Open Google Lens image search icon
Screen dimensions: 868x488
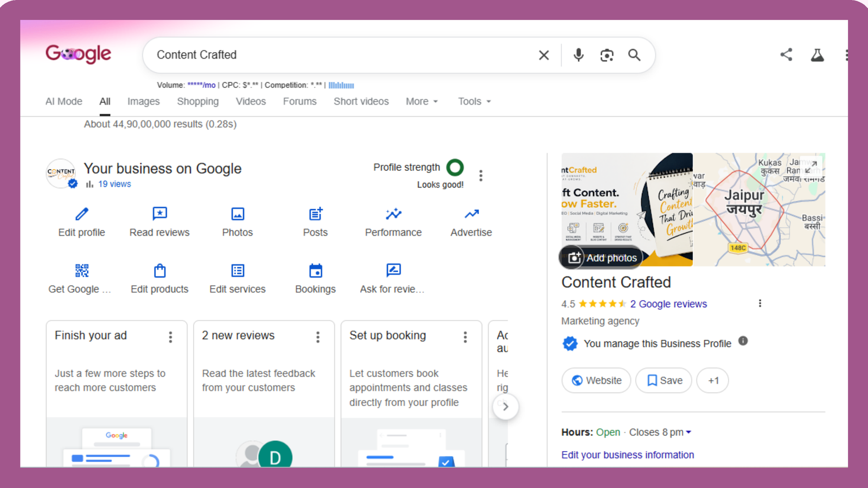click(x=607, y=55)
